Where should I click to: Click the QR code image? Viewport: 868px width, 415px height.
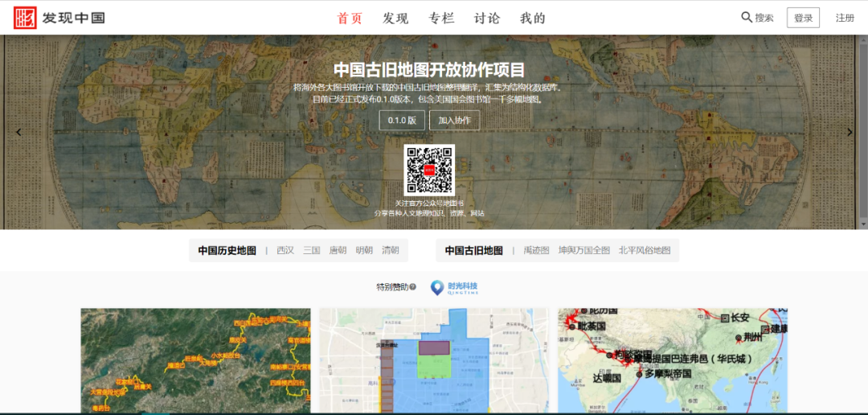click(429, 170)
